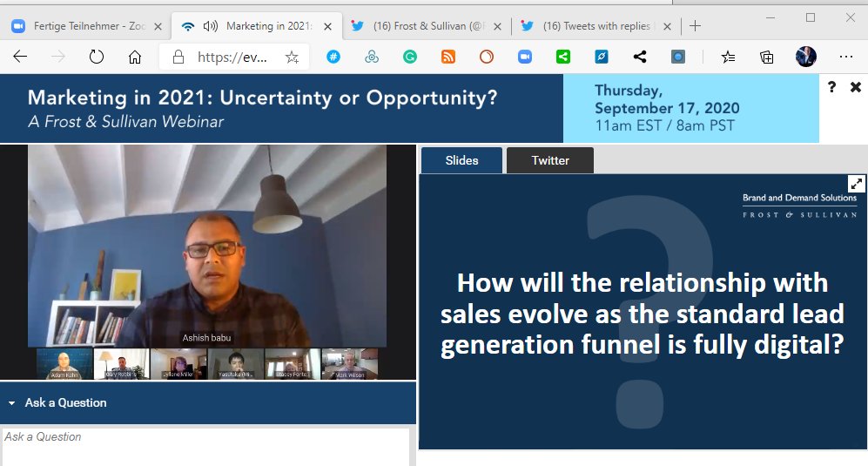This screenshot has width=868, height=466.
Task: Click the Brand and Demand Solutions logo
Action: coord(800,206)
